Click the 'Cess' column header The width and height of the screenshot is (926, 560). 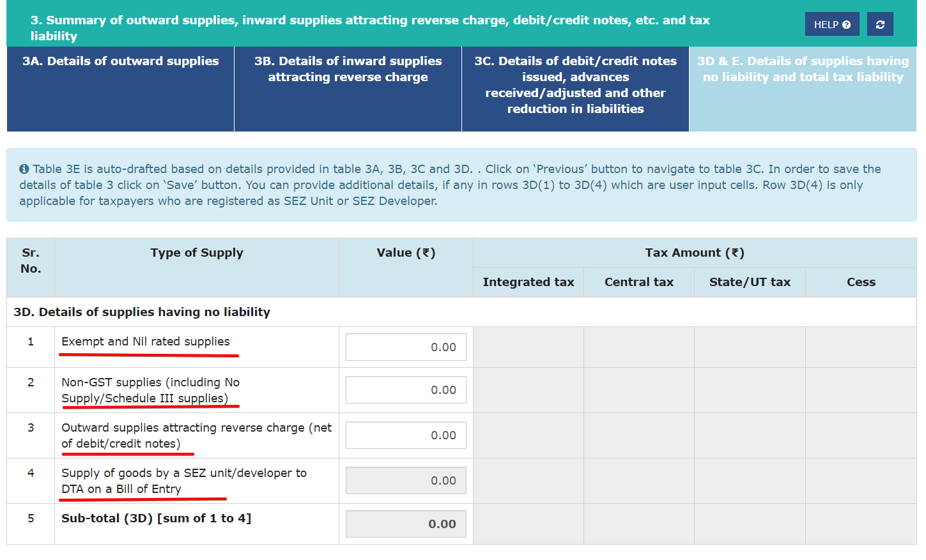(x=861, y=282)
